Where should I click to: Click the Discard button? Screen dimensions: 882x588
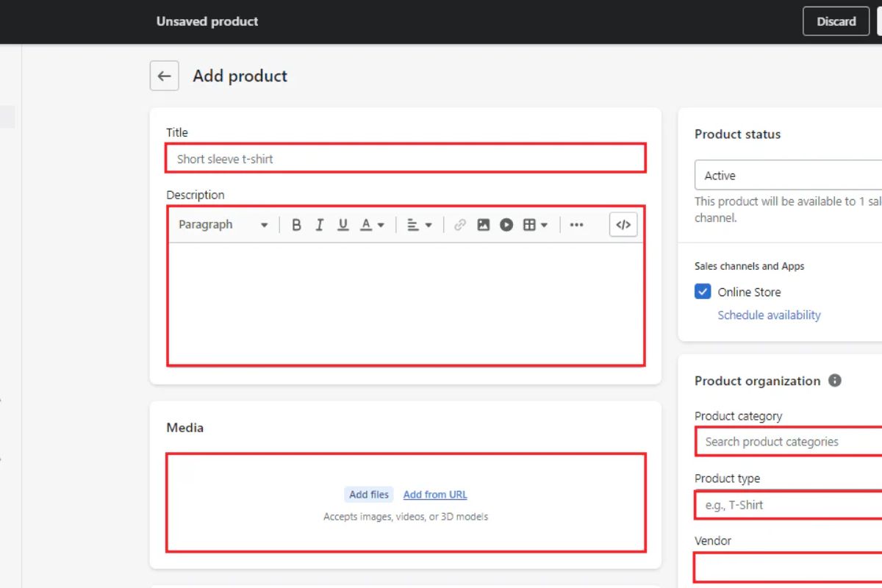pyautogui.click(x=836, y=21)
